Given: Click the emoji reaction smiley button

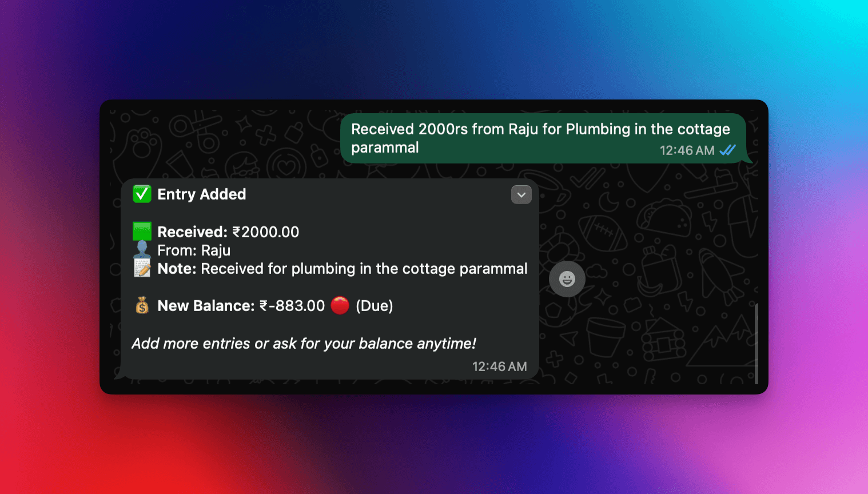Looking at the screenshot, I should pyautogui.click(x=567, y=279).
